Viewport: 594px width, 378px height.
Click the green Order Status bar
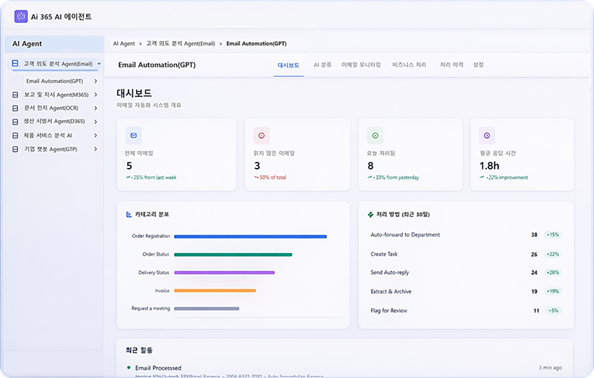click(233, 255)
